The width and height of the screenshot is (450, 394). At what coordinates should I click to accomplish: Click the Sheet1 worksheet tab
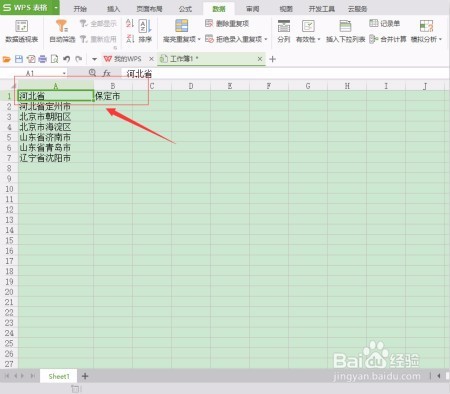tap(59, 376)
